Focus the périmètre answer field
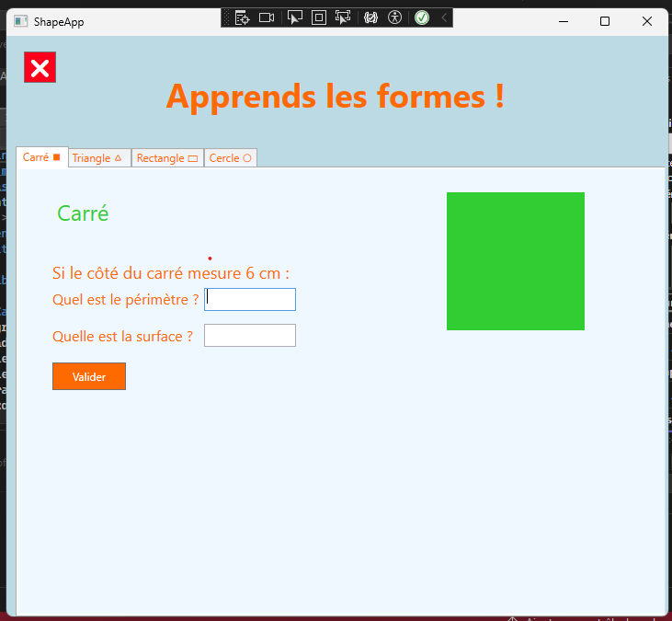Viewport: 672px width, 621px height. [x=250, y=299]
